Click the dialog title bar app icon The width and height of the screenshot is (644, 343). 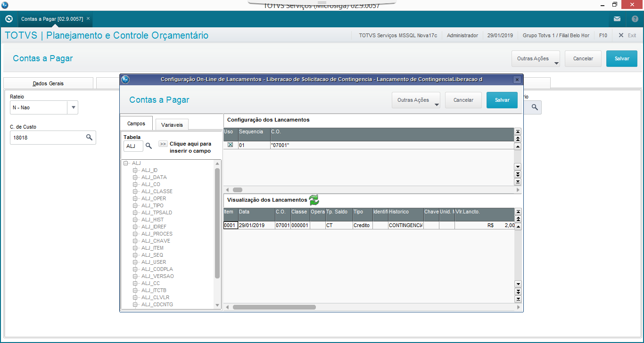click(x=125, y=80)
